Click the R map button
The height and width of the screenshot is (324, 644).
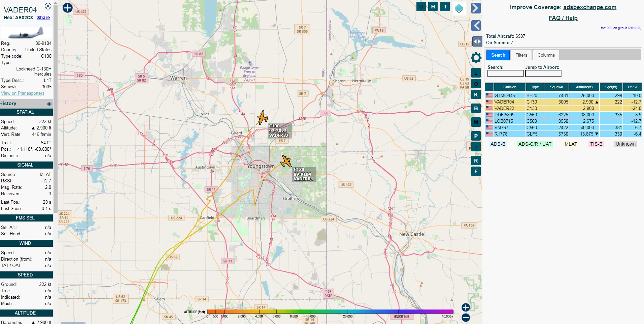[x=476, y=161]
